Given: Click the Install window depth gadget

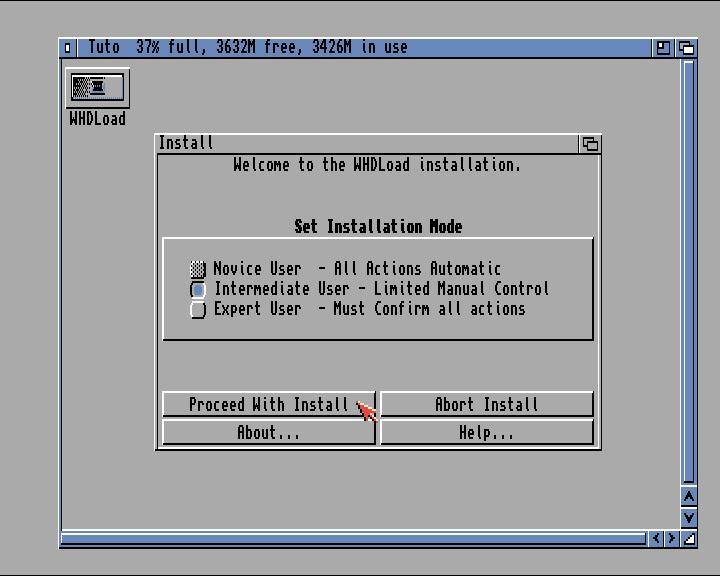Looking at the screenshot, I should (590, 144).
